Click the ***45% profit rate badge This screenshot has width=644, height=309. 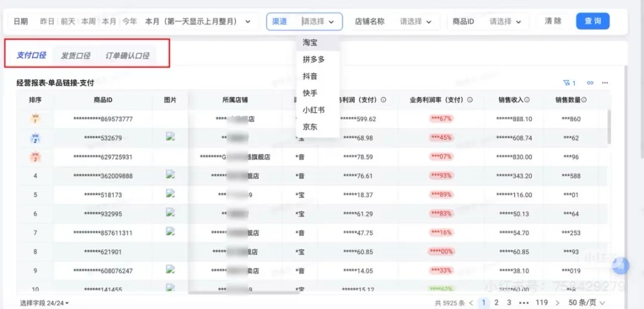pos(441,138)
